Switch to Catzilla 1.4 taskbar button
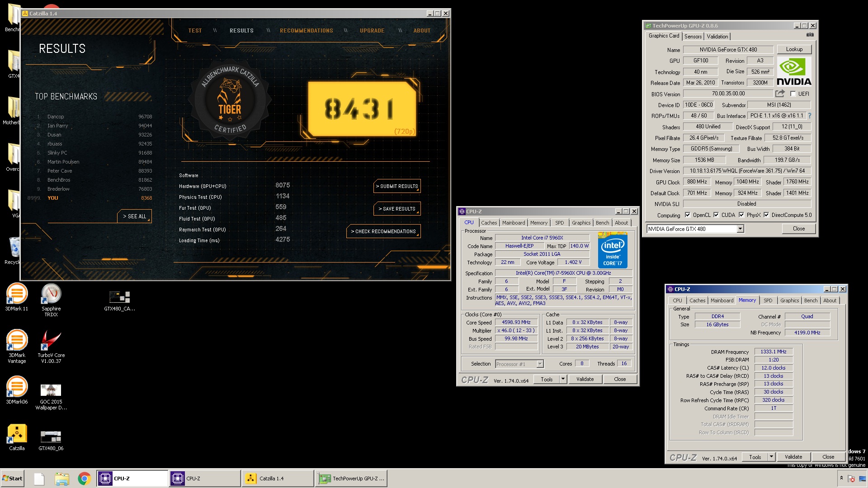The height and width of the screenshot is (488, 868). coord(278,479)
